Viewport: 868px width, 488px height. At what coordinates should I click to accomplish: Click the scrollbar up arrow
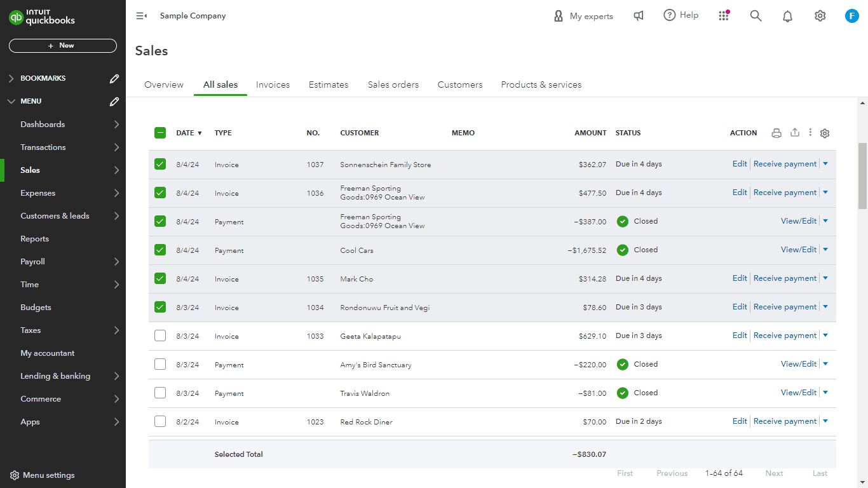tap(862, 103)
